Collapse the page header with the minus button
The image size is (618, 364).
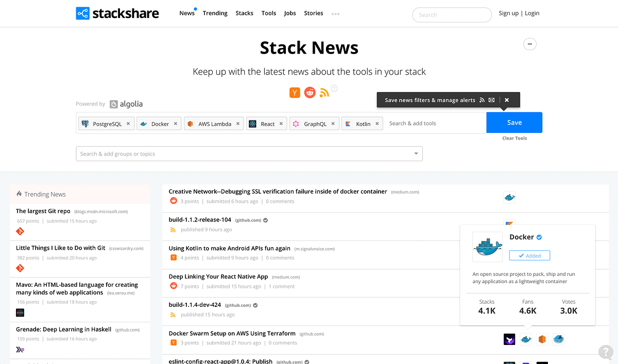tap(530, 44)
